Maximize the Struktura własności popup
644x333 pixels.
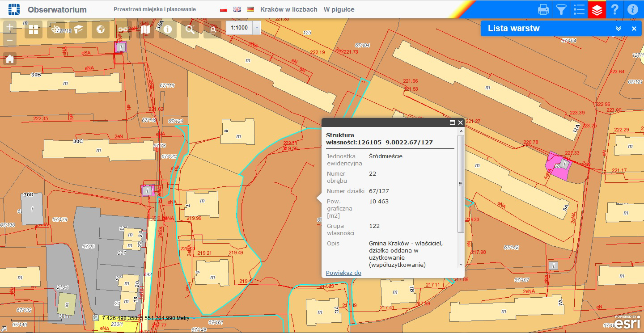coord(452,122)
